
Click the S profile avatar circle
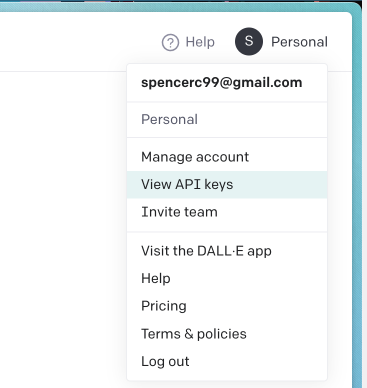pos(249,41)
